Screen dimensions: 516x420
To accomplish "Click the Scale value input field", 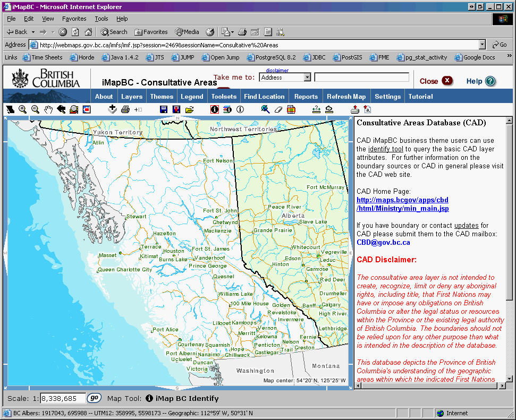I will (63, 398).
